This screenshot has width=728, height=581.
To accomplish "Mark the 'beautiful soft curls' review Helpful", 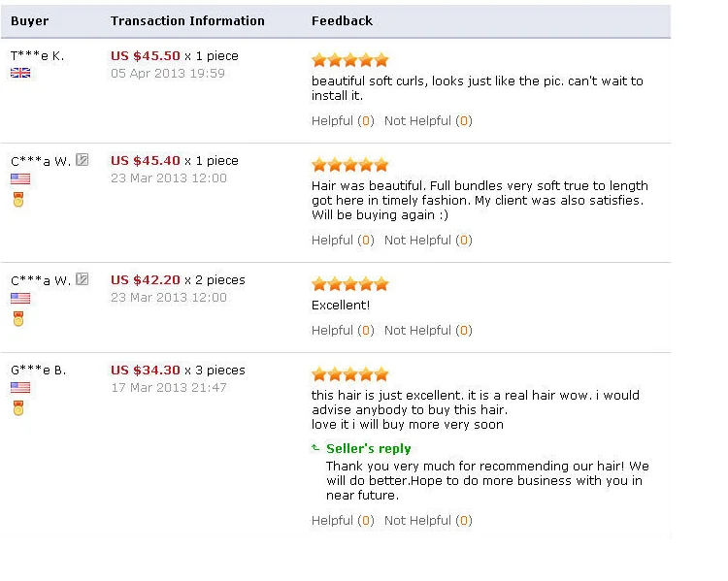I will 343,121.
